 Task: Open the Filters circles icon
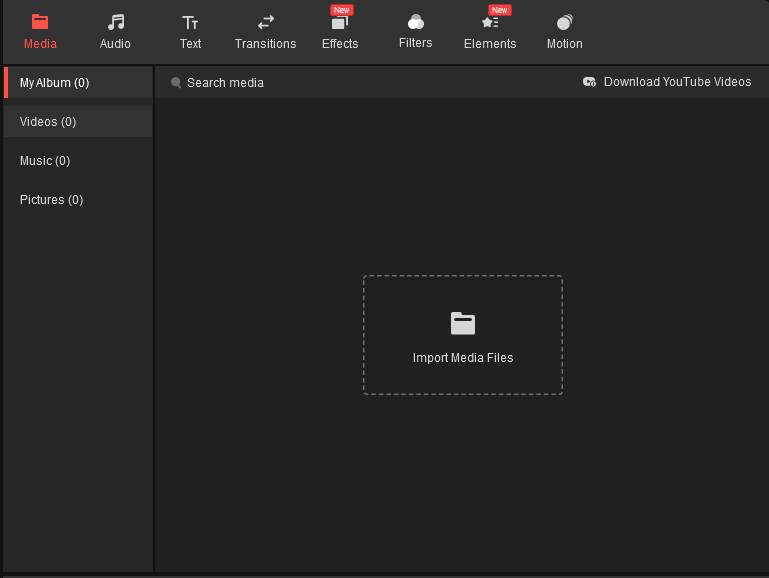pos(415,22)
